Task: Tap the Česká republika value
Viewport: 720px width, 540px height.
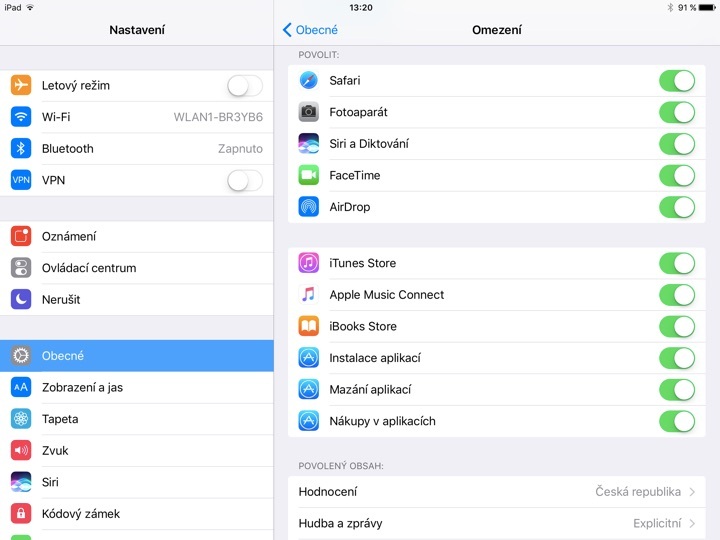Action: [x=638, y=492]
